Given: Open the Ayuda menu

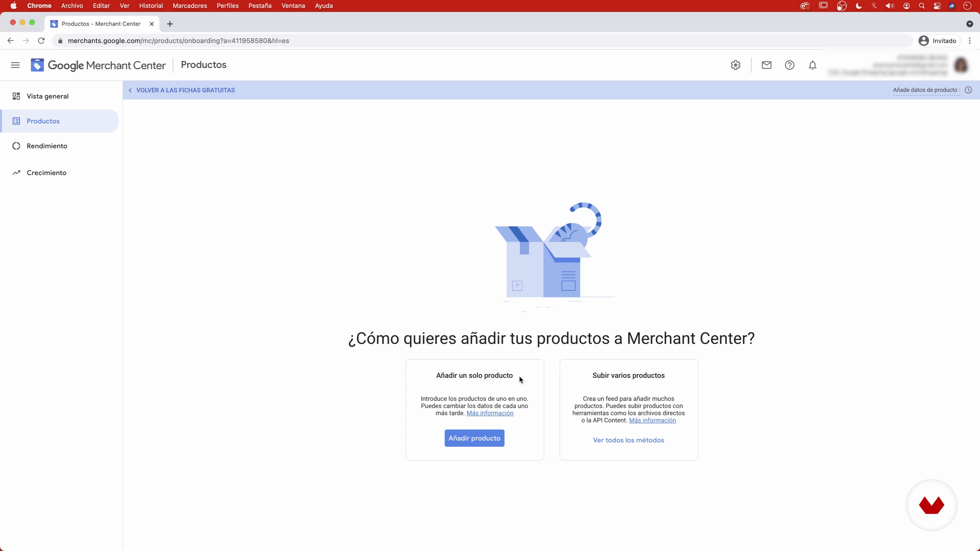Looking at the screenshot, I should tap(324, 6).
